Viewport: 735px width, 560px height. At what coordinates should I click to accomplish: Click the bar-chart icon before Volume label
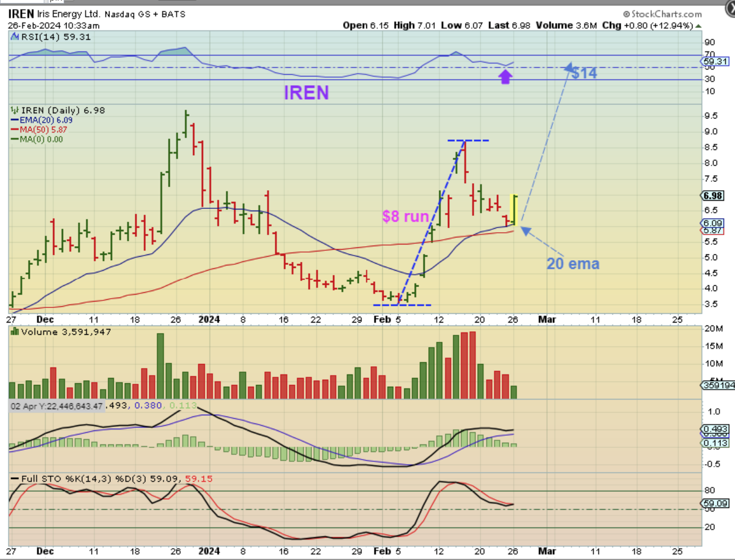(15, 332)
